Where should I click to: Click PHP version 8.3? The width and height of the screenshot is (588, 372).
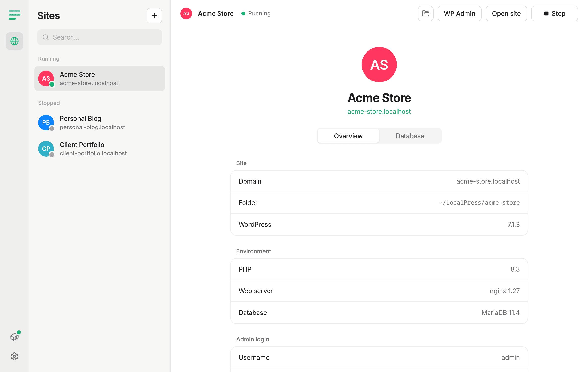pos(515,269)
